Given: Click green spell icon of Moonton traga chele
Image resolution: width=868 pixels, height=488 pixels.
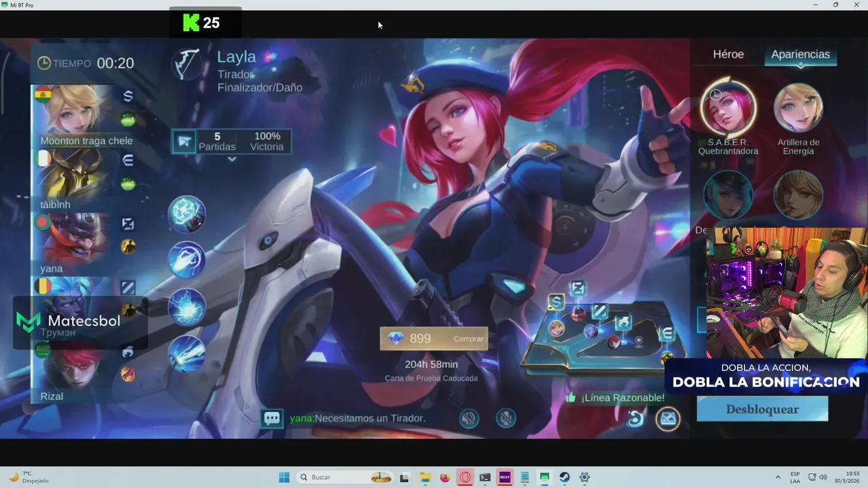Looking at the screenshot, I should (128, 121).
